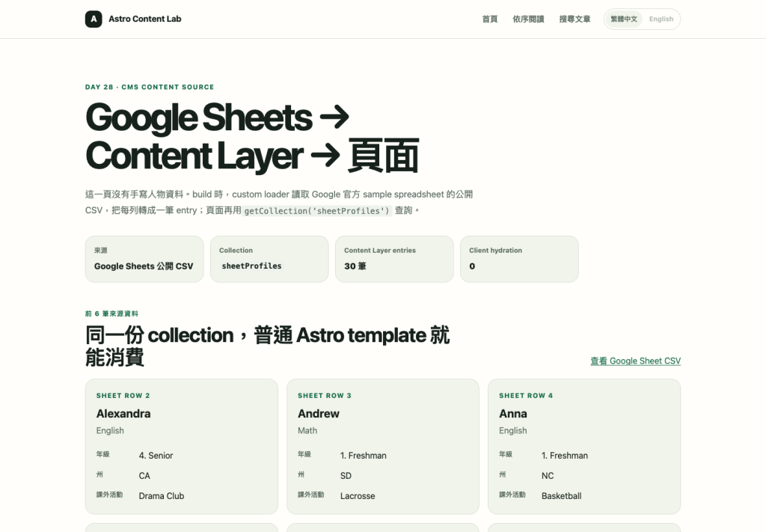Click the SHEET ROW 4 label
This screenshot has width=766, height=532.
pyautogui.click(x=526, y=396)
